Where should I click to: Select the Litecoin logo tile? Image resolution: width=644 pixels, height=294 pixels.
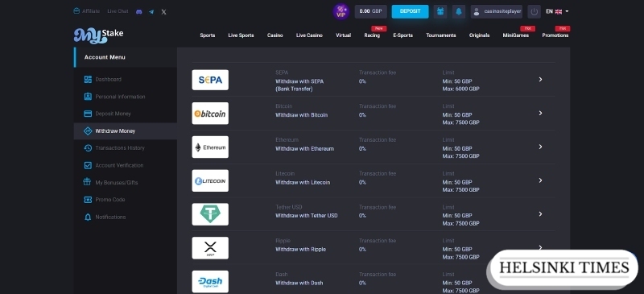pos(210,180)
